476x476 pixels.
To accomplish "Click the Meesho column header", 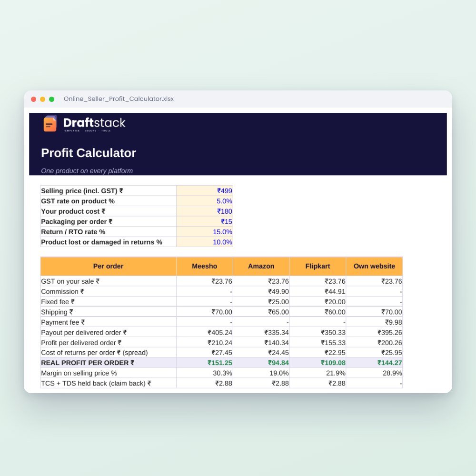I will click(205, 266).
